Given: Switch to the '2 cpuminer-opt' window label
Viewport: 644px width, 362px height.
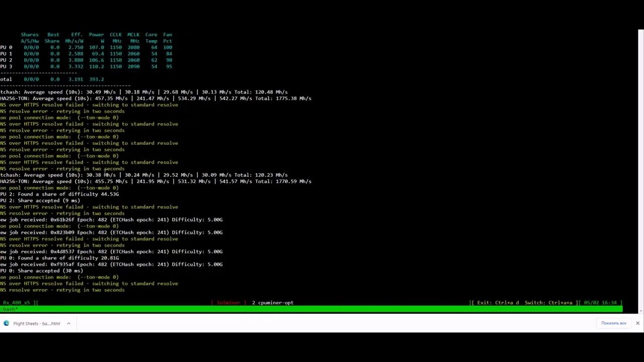Looking at the screenshot, I should coord(273,303).
